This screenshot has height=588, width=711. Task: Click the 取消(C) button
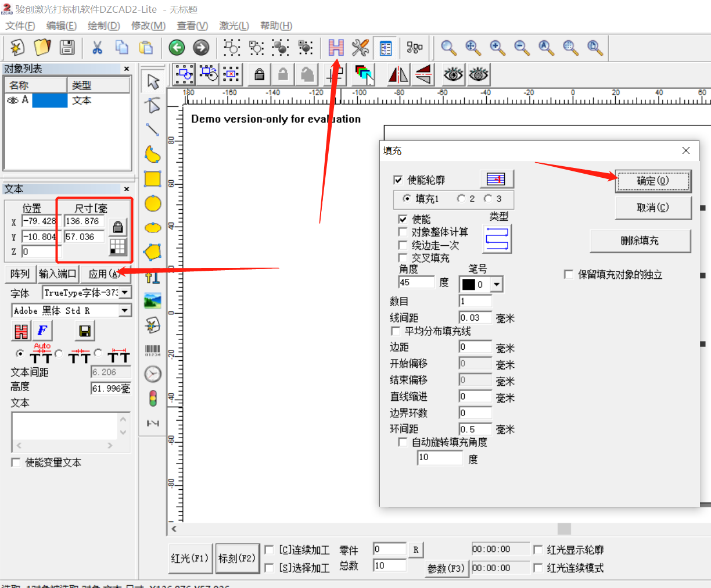click(653, 207)
